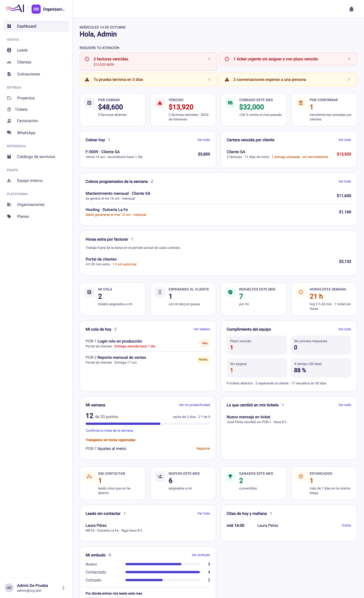Click the OD organization avatar

click(x=36, y=9)
